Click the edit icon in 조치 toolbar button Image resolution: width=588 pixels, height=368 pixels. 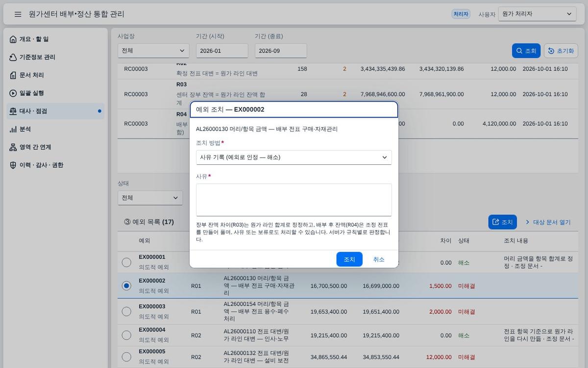tap(496, 222)
